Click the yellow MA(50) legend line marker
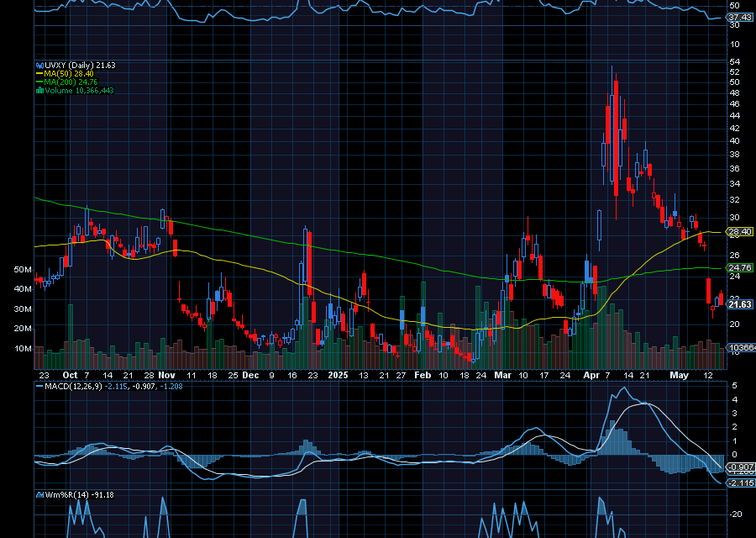756x538 pixels. click(38, 74)
